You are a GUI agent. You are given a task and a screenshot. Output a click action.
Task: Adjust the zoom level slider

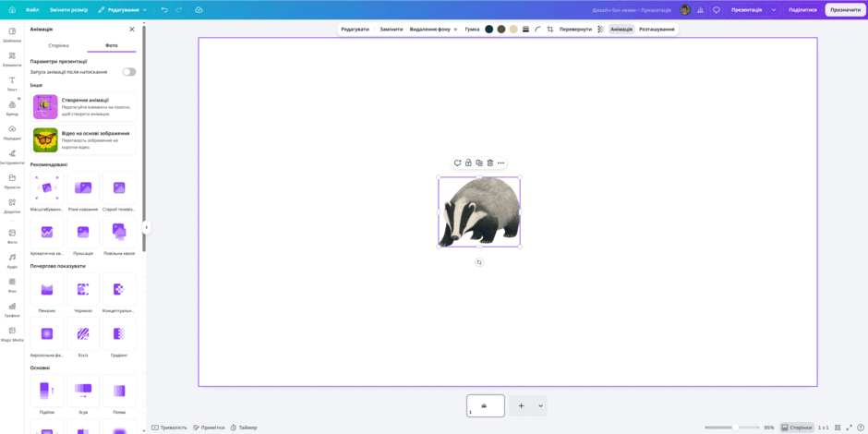732,428
